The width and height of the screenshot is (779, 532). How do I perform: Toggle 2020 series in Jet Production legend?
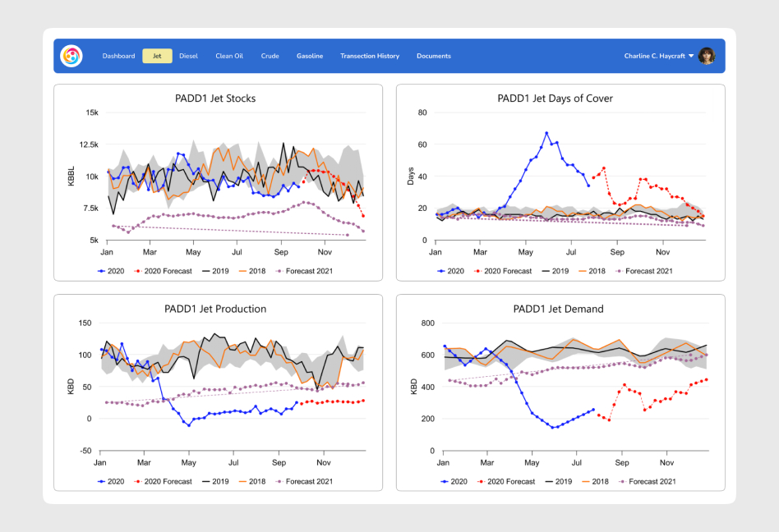click(111, 481)
